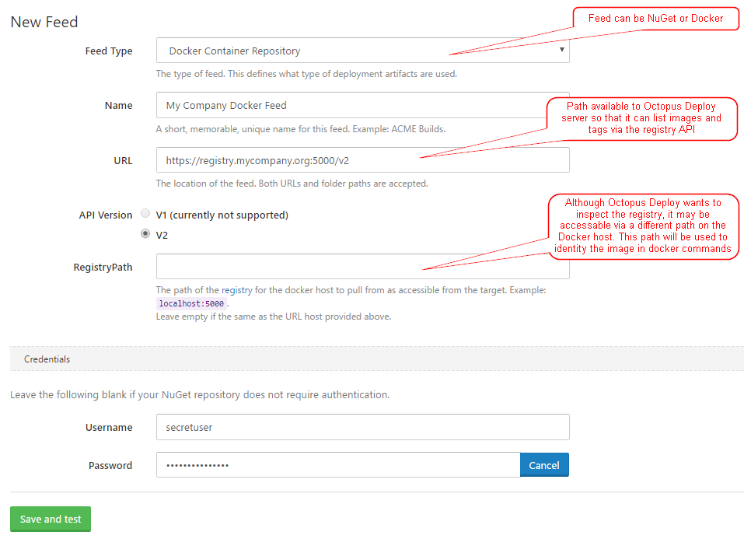Select the V2 API version radio button

point(145,233)
